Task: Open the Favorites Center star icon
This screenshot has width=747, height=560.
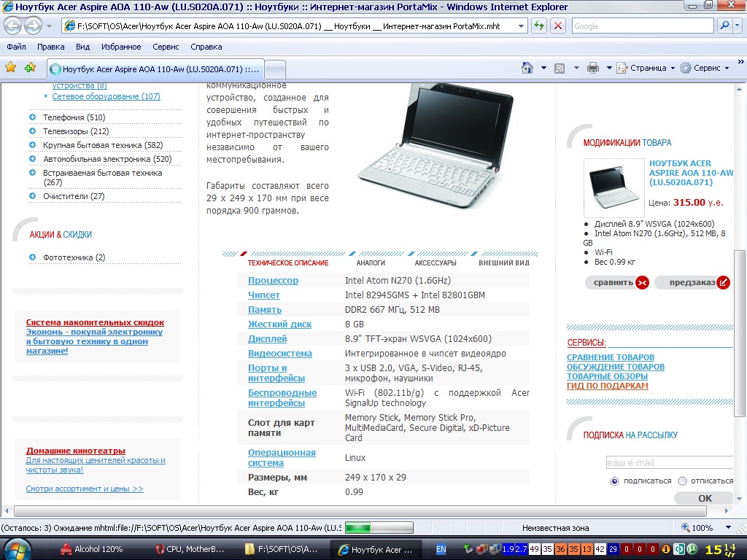Action: [10, 68]
